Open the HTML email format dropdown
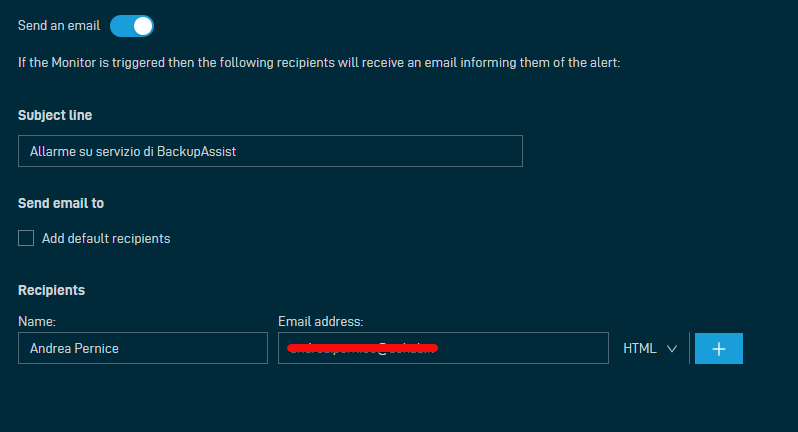 (x=649, y=349)
